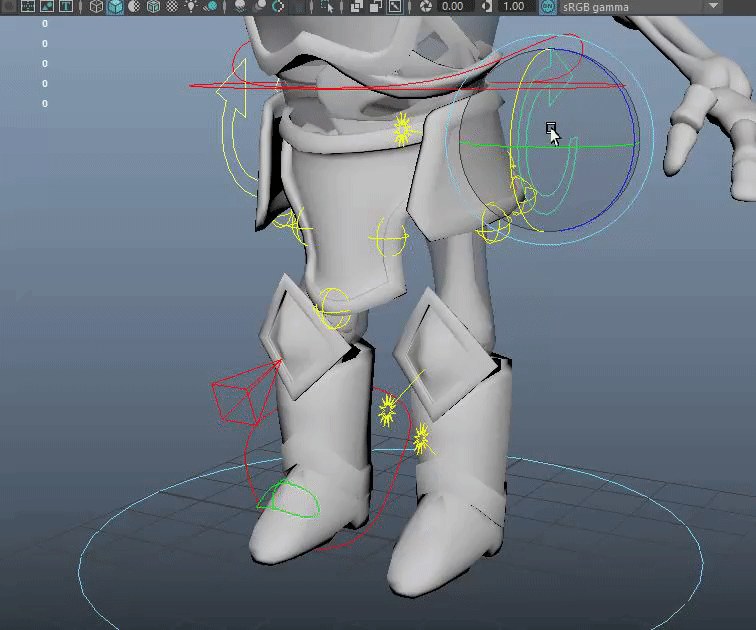Toggle viewport shadows icon

[210, 6]
